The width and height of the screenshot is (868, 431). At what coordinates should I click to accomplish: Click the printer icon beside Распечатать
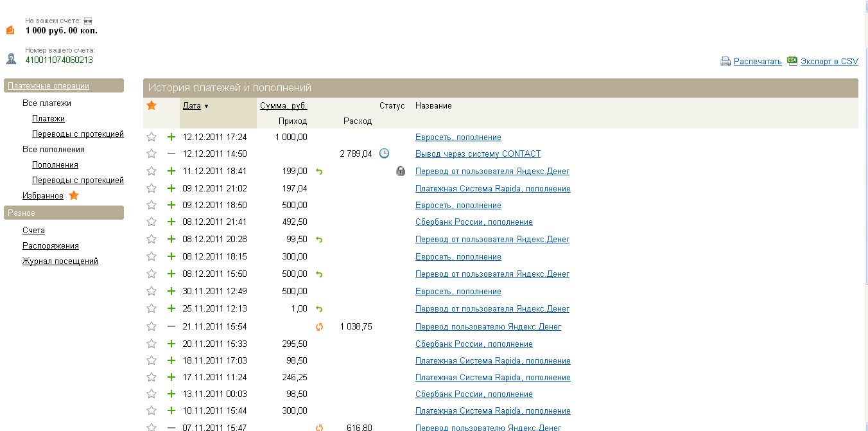click(x=725, y=62)
